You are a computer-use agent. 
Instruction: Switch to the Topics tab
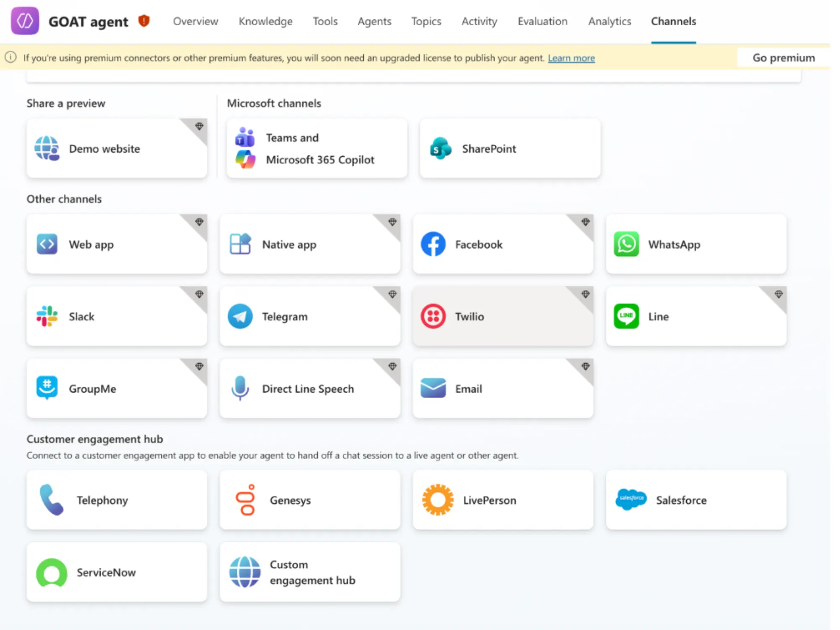(x=426, y=21)
